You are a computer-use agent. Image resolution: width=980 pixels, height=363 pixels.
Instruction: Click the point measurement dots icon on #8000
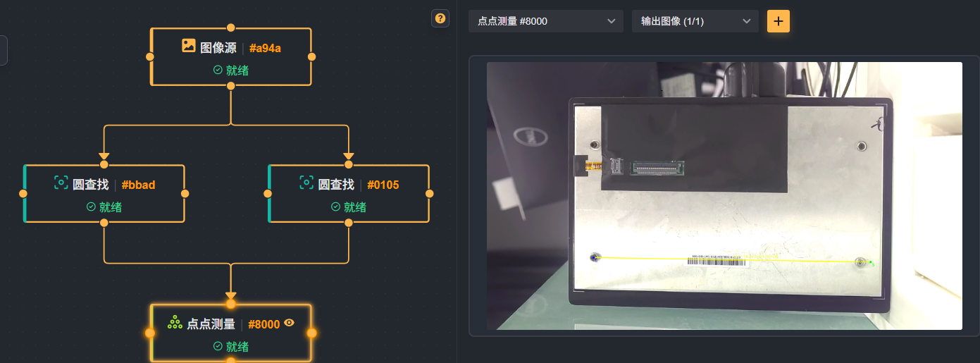(175, 323)
